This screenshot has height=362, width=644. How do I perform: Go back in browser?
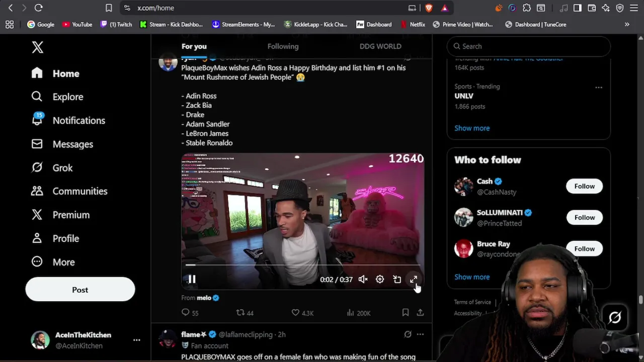click(x=11, y=8)
